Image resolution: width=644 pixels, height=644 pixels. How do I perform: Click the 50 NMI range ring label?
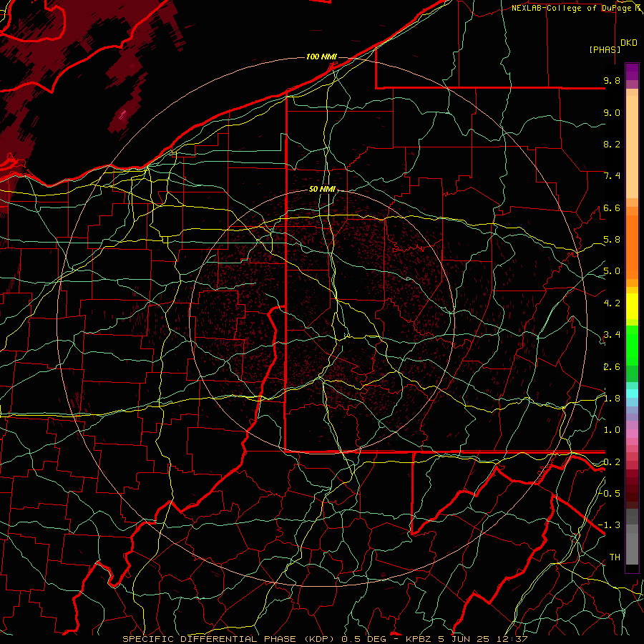[322, 190]
